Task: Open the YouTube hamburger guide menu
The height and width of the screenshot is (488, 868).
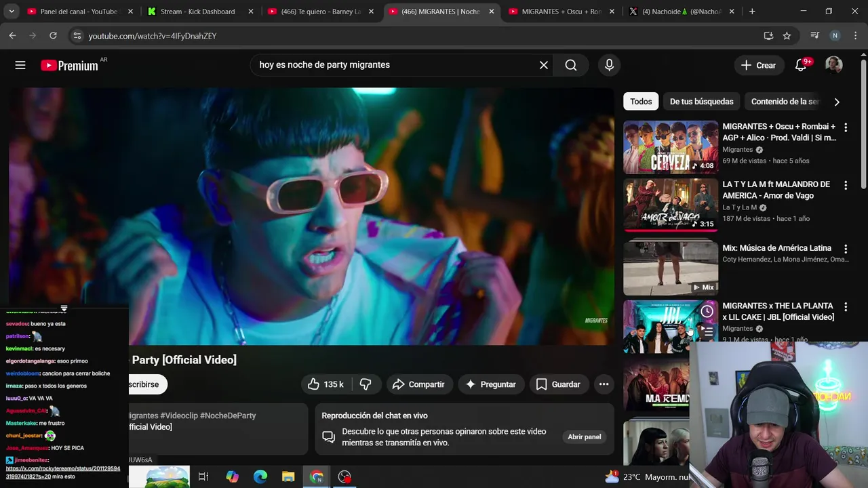Action: 20,65
